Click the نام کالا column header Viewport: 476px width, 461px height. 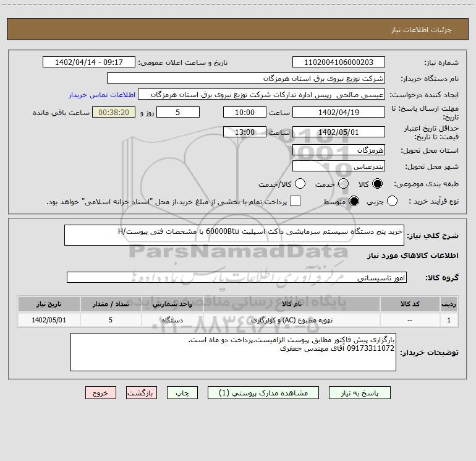click(x=291, y=304)
